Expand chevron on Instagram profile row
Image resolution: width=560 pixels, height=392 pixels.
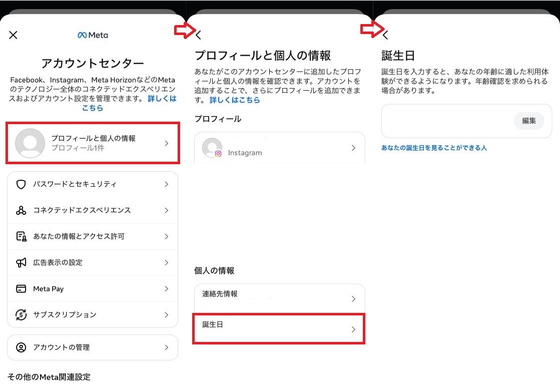(x=353, y=148)
